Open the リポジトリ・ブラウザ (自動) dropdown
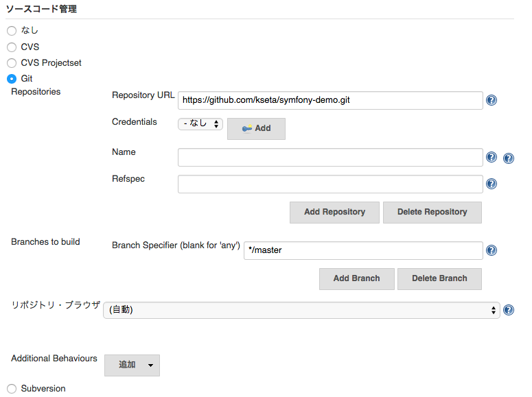This screenshot has height=397, width=532. tap(301, 310)
